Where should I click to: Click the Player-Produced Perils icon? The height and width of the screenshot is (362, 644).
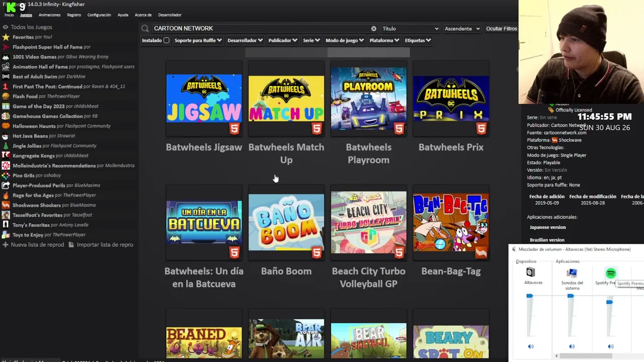[x=6, y=186]
